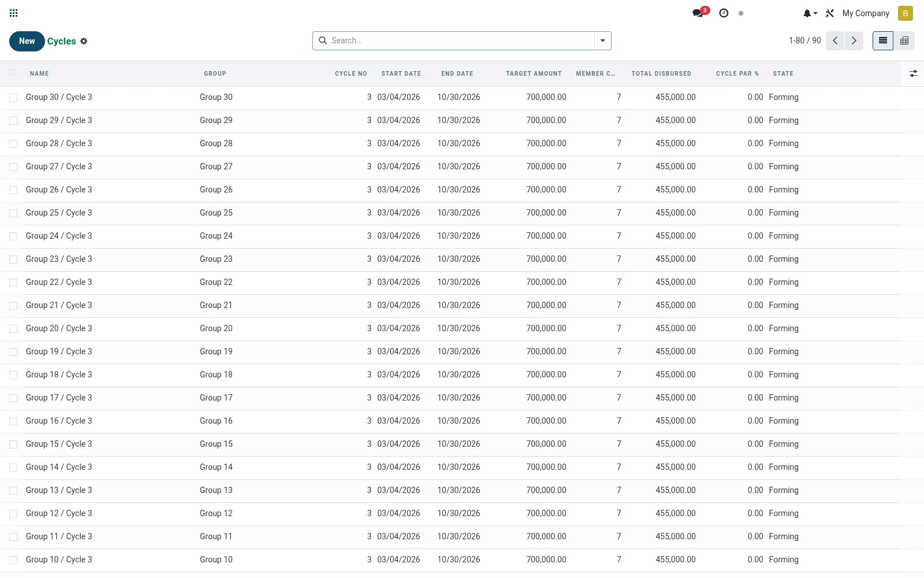Screen dimensions: 924x578
Task: Click Forming state in Group 17 row
Action: [x=784, y=398]
